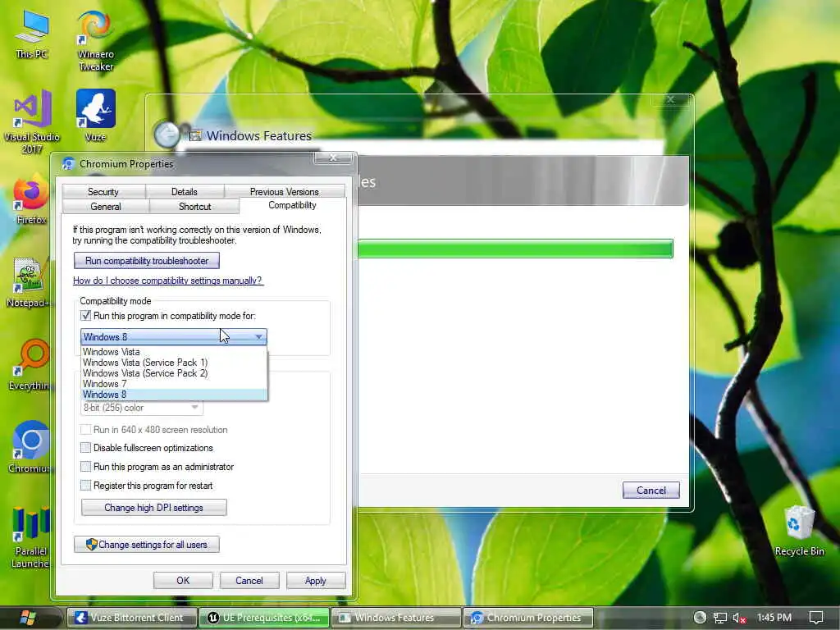Uncheck Run this program in compatibility mode
Viewport: 840px width, 630px height.
(x=85, y=316)
